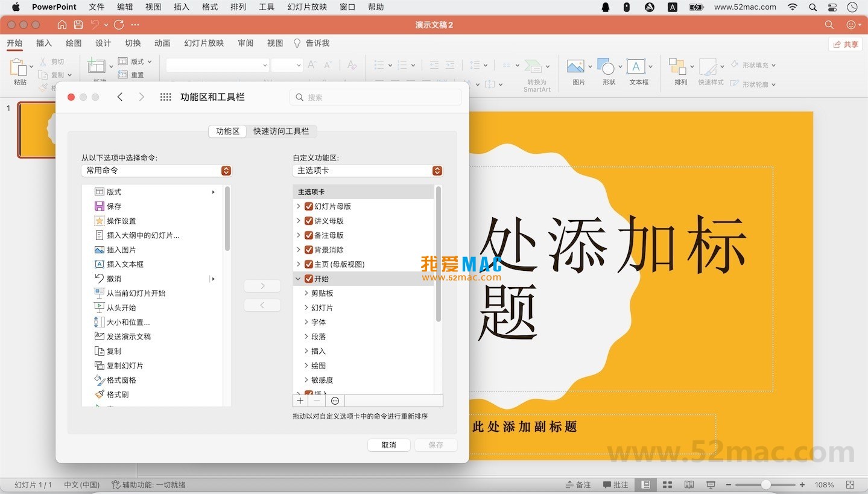This screenshot has width=868, height=494.
Task: Switch to Normal view icon in status bar
Action: click(x=646, y=484)
